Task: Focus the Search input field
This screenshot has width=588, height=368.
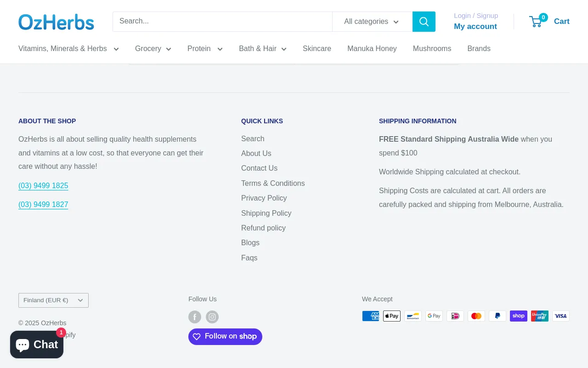Action: (222, 22)
